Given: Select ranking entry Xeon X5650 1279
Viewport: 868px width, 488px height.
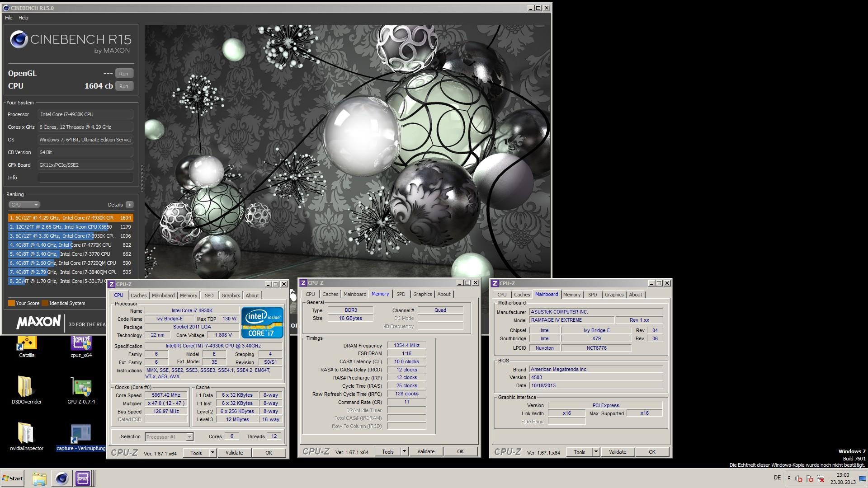Looking at the screenshot, I should coord(71,227).
